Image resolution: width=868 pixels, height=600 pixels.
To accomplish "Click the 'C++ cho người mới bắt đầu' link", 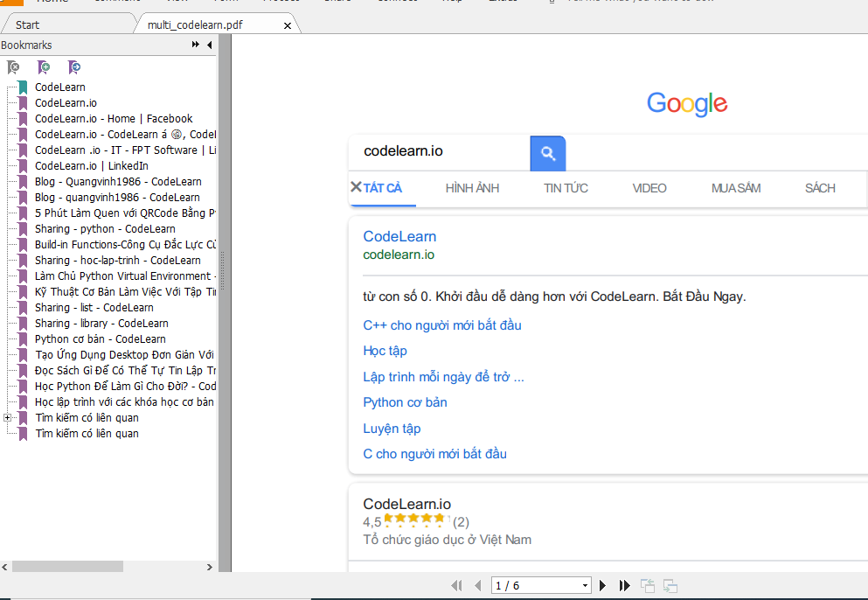I will pyautogui.click(x=441, y=325).
